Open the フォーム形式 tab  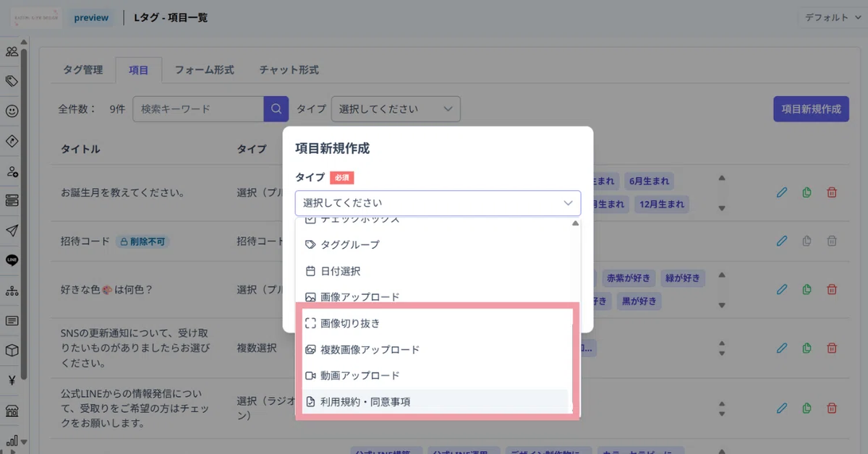(204, 70)
